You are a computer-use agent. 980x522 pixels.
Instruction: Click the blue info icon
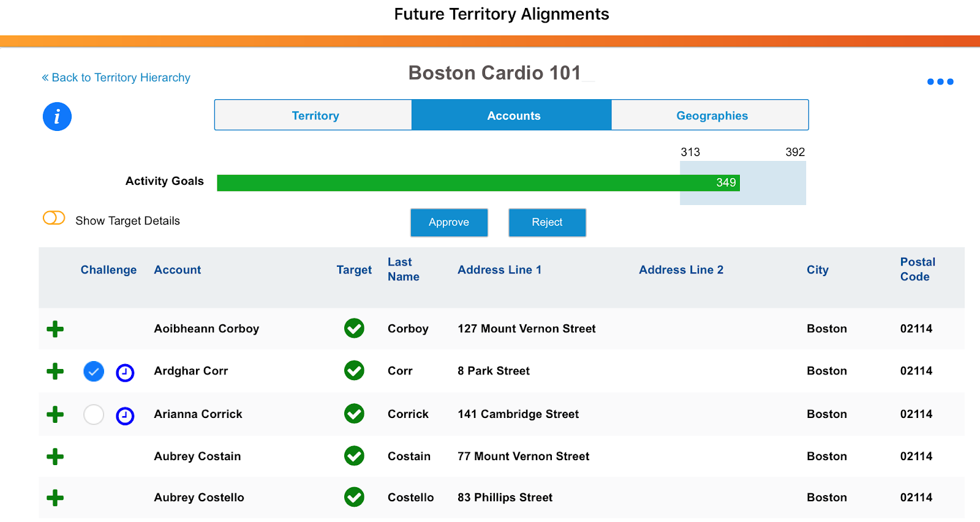57,116
